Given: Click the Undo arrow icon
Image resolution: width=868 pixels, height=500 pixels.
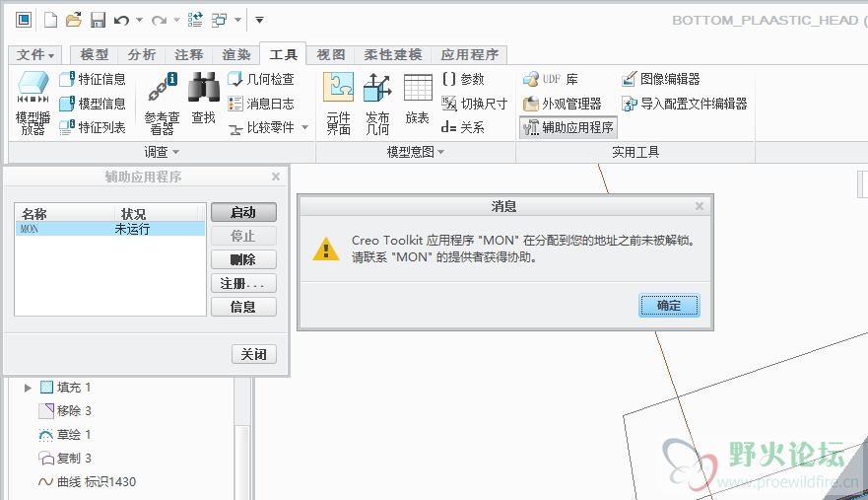Looking at the screenshot, I should pos(121,21).
